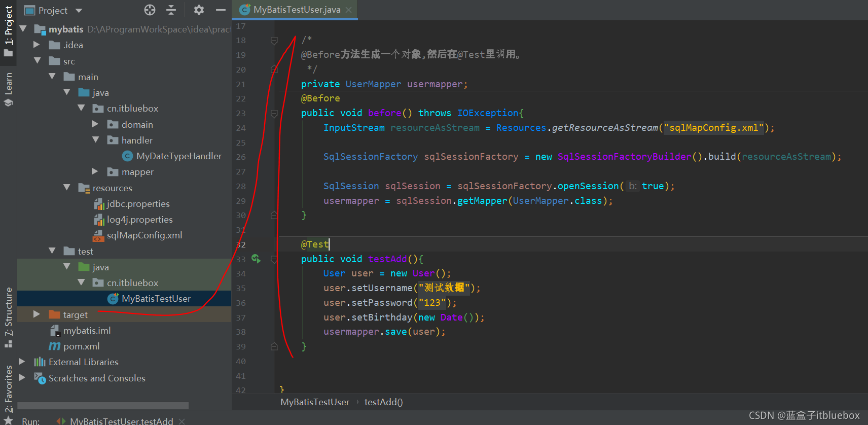Screen dimensions: 868x425
Task: Click testAdd() in the breadcrumb bar
Action: tap(384, 402)
